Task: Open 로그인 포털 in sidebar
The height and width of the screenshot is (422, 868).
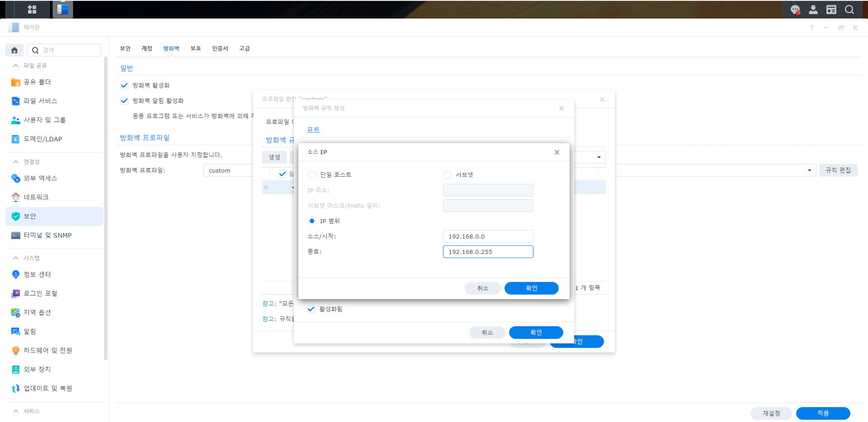Action: click(x=54, y=294)
